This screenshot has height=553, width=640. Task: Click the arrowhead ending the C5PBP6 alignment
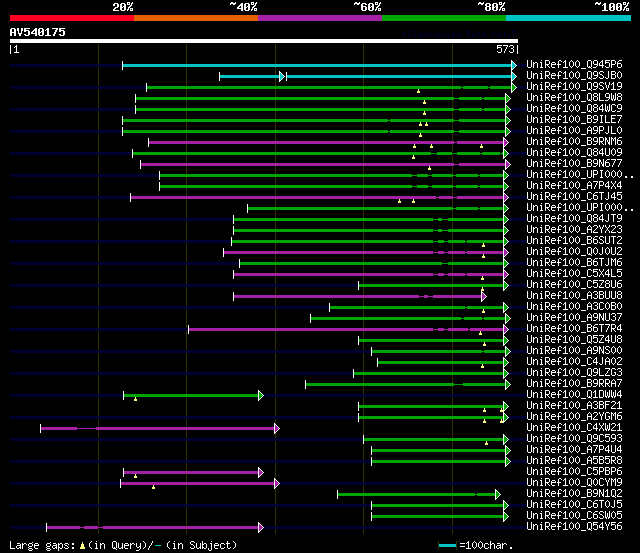tap(261, 473)
